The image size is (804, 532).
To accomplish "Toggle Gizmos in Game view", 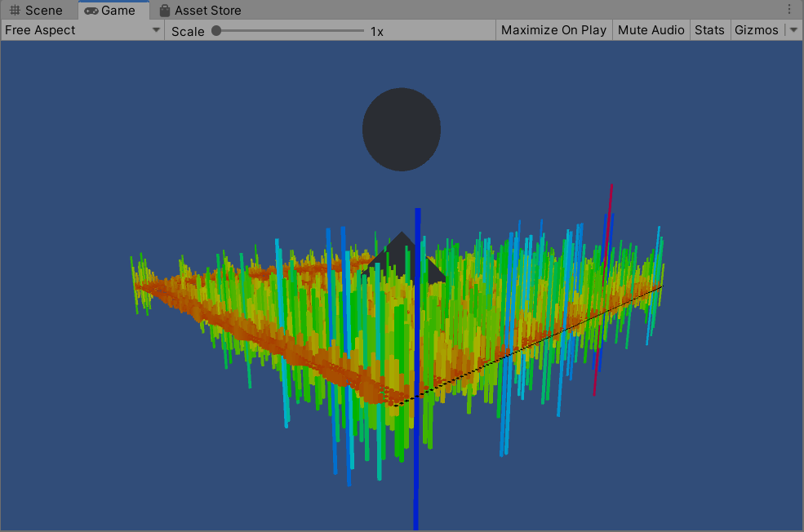I will [757, 30].
